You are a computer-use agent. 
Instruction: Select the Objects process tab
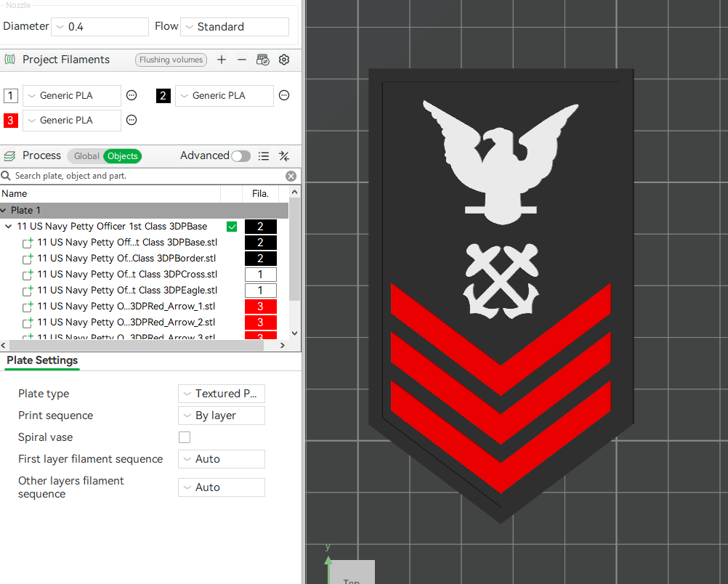[122, 155]
